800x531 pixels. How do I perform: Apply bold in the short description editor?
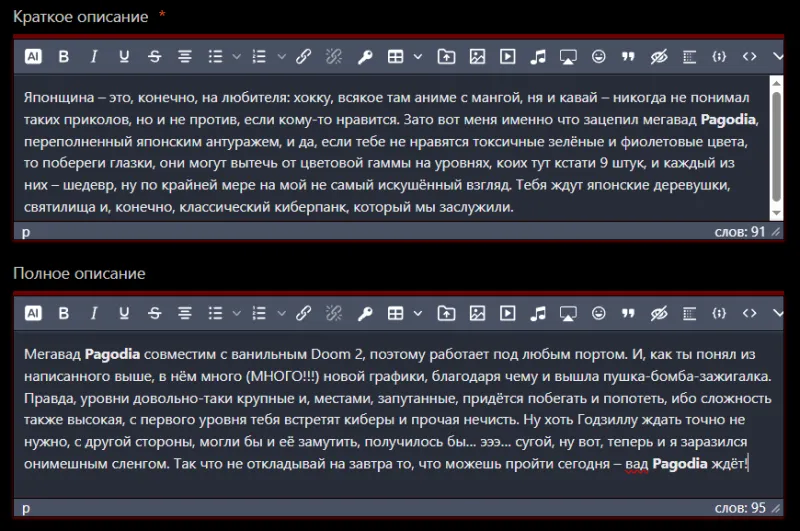(x=64, y=57)
